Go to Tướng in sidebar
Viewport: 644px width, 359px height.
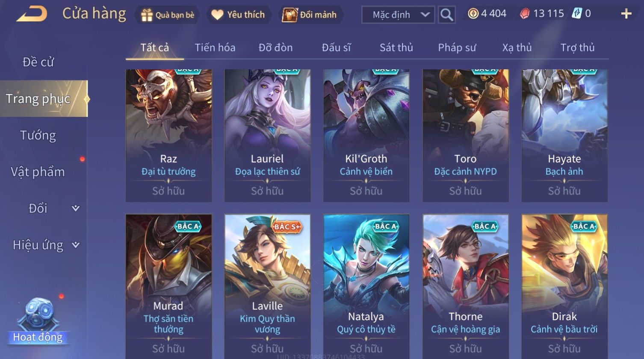(x=38, y=136)
